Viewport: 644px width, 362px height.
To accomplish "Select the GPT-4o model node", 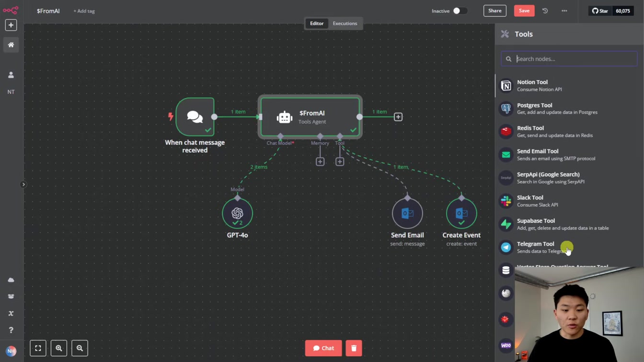I will pos(237,214).
